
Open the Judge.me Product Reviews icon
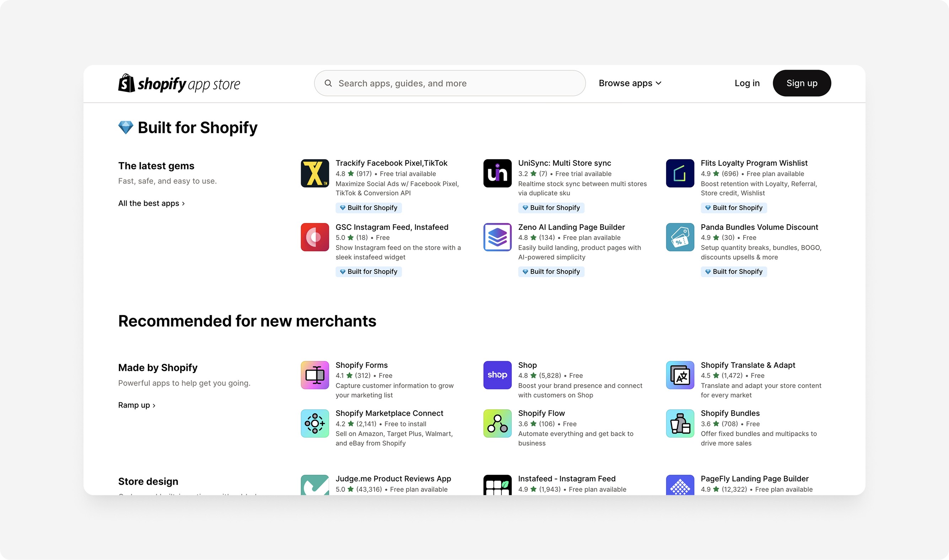(315, 485)
